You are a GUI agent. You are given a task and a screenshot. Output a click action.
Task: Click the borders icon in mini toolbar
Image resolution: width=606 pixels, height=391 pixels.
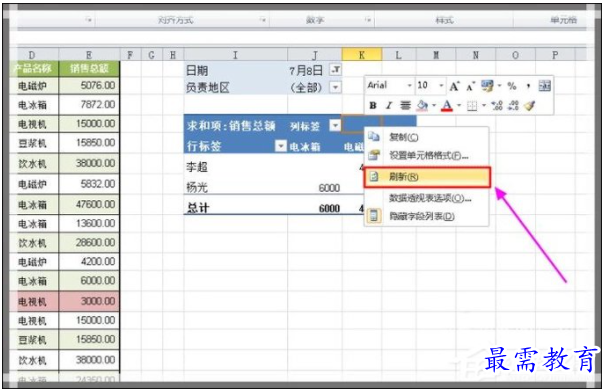[472, 106]
